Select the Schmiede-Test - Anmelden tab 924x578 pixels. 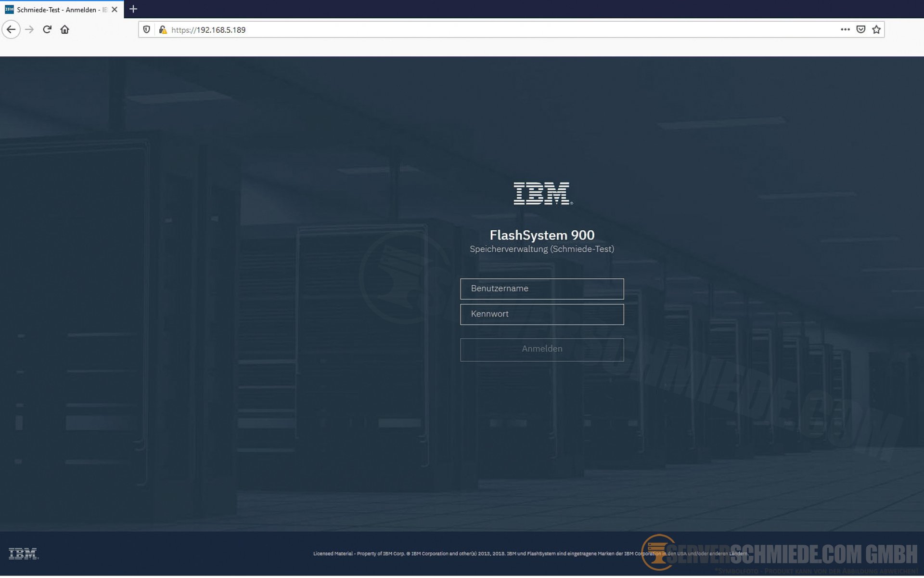tap(57, 10)
